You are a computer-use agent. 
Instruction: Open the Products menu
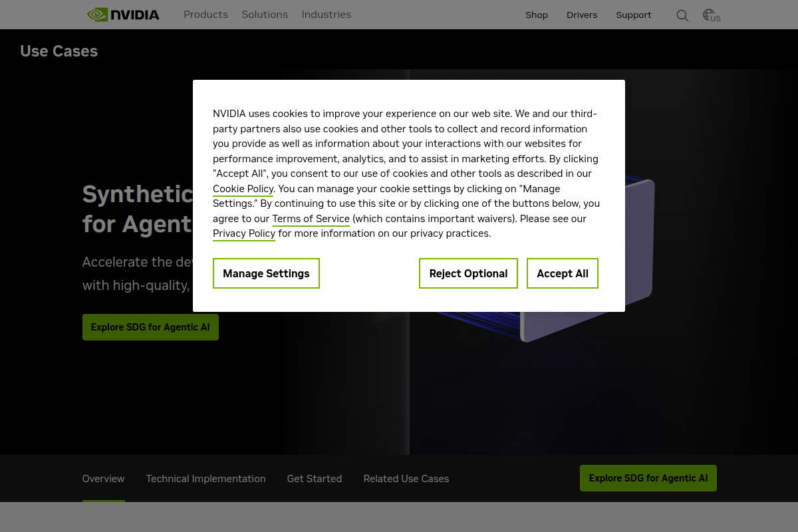[205, 15]
